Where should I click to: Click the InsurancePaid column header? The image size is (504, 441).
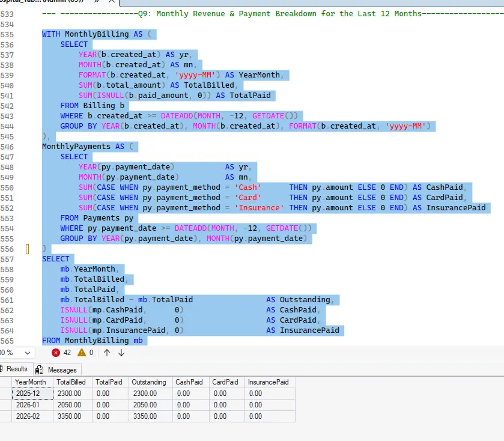(x=270, y=382)
